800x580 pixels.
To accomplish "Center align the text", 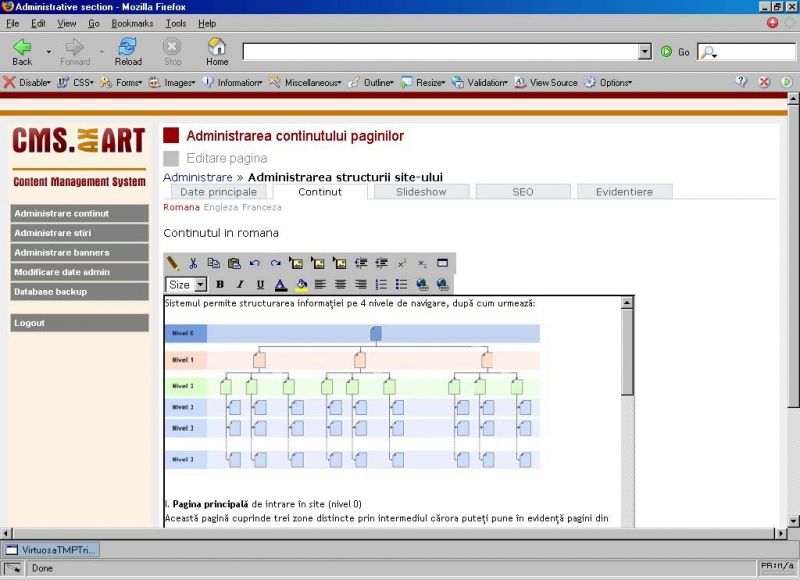I will point(341,285).
